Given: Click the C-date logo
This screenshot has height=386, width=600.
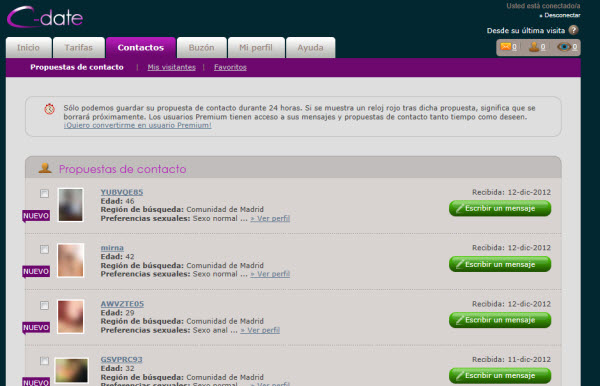Looking at the screenshot, I should (x=45, y=17).
